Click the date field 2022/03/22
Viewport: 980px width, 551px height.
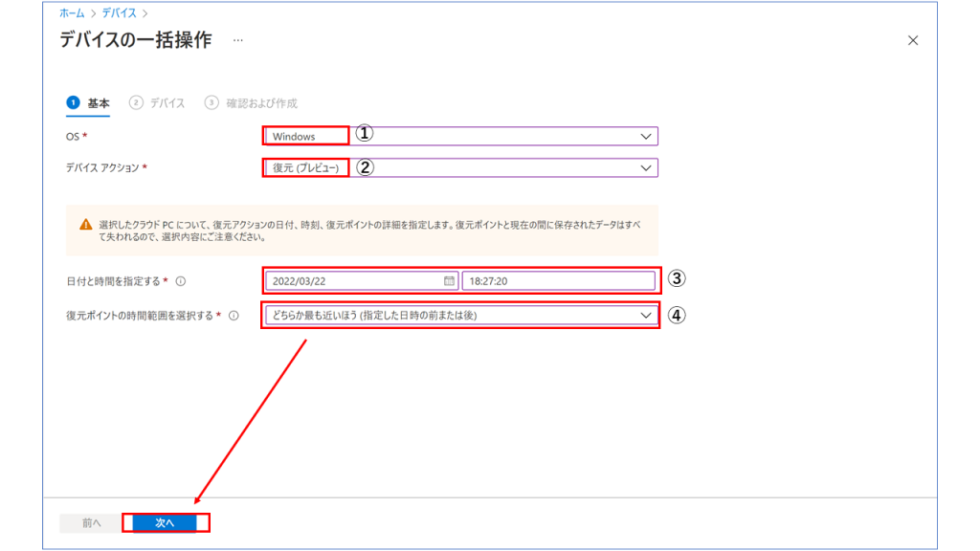coord(362,281)
